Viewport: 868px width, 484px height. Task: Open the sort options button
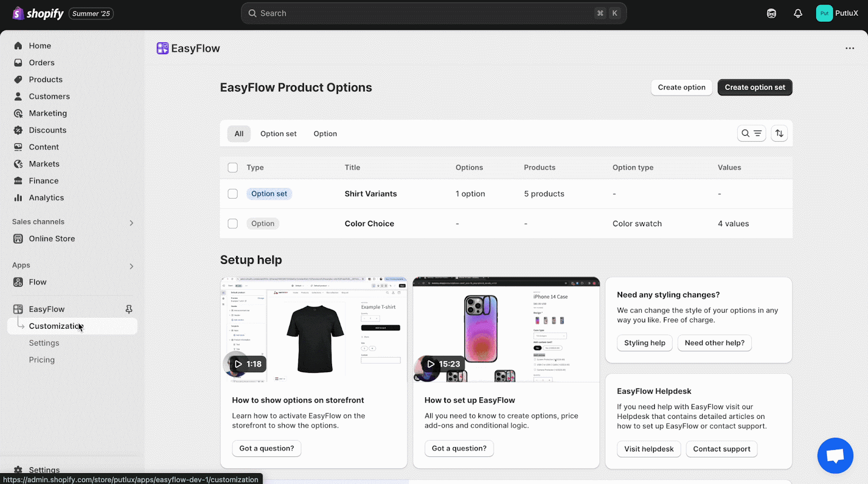click(779, 133)
